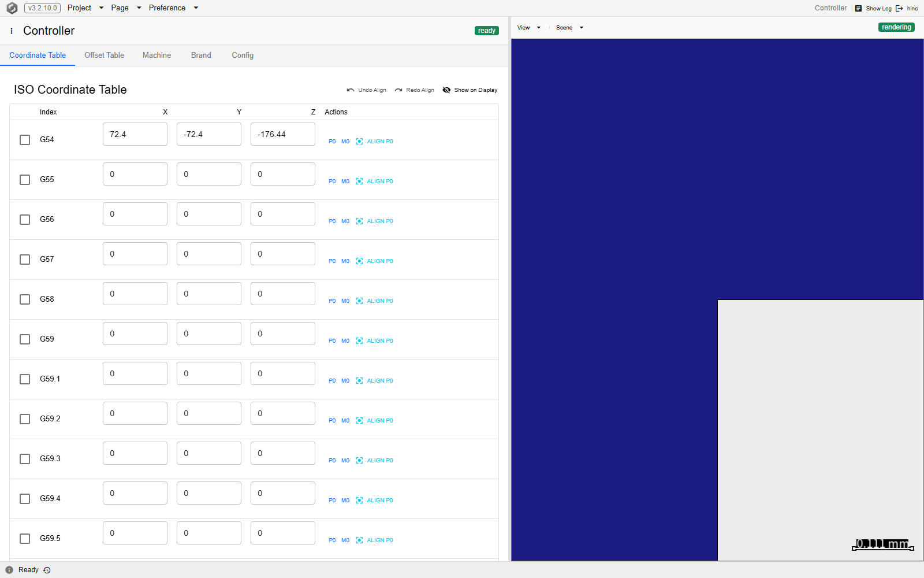The image size is (924, 578).
Task: Check the G56 row checkbox
Action: coord(25,220)
